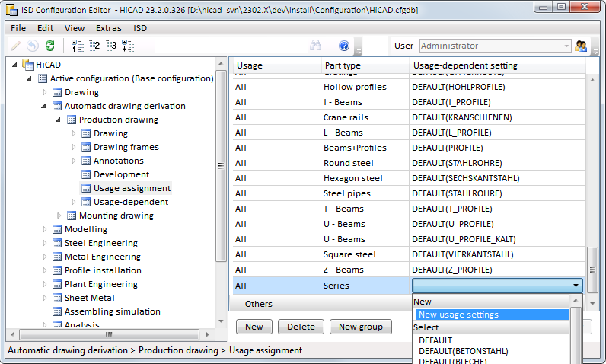606x364 pixels.
Task: Open the File menu
Action: pos(18,28)
